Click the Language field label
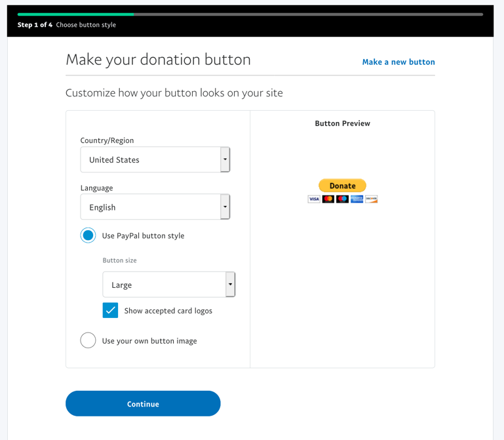The image size is (504, 440). tap(96, 188)
